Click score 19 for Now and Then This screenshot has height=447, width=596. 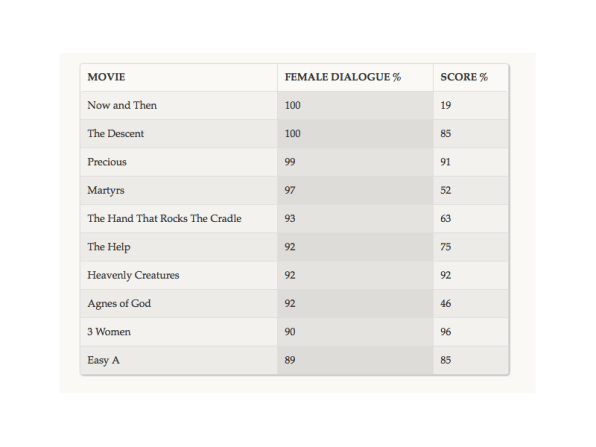click(x=445, y=105)
